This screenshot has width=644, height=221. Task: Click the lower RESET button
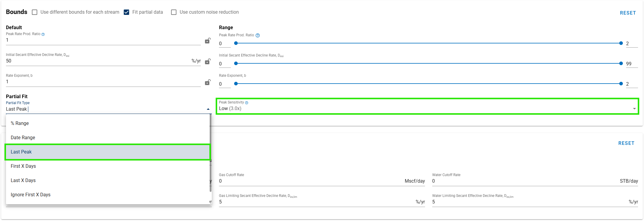[x=626, y=143]
